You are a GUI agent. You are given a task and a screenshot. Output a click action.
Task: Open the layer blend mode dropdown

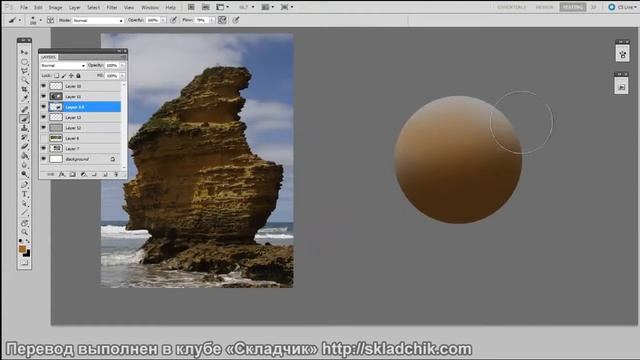[63, 65]
